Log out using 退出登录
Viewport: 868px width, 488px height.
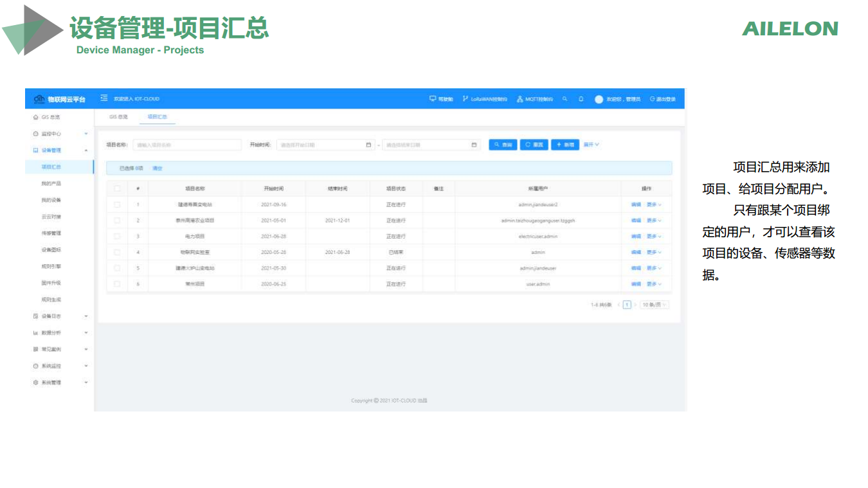point(663,99)
